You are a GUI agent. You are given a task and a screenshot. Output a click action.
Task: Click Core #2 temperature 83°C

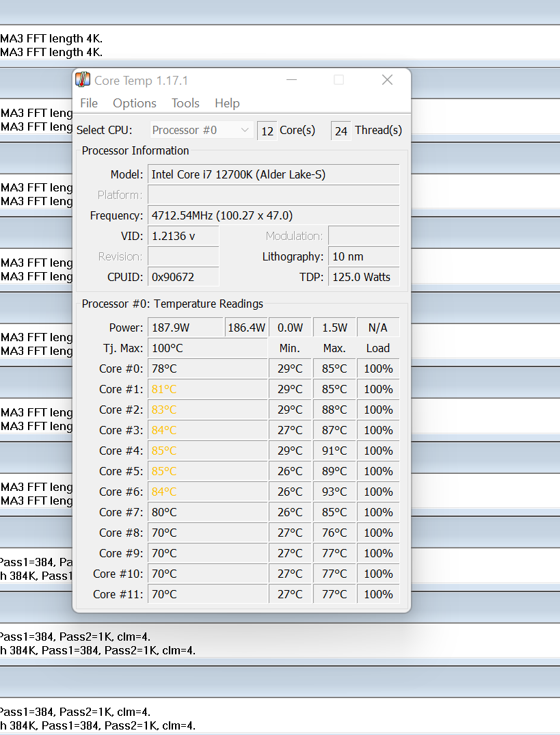click(x=208, y=410)
